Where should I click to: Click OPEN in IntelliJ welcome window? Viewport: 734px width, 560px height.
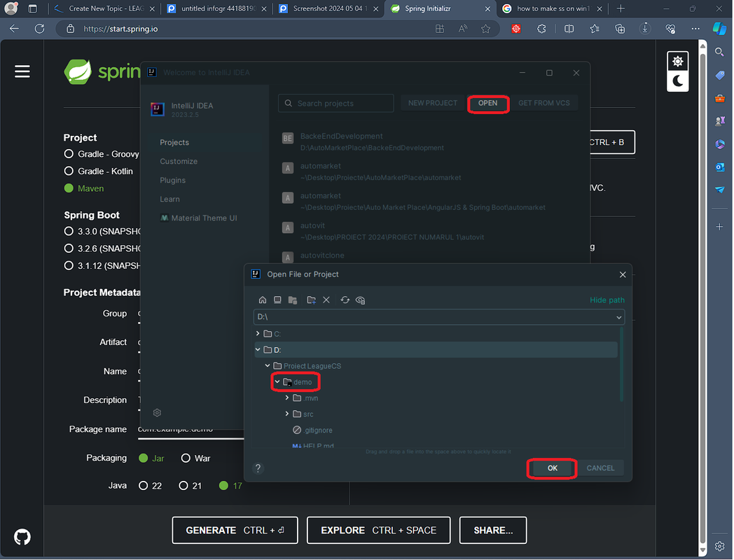coord(487,103)
